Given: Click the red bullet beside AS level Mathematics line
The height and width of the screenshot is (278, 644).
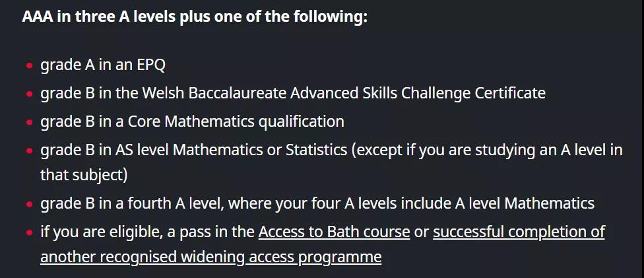Looking at the screenshot, I should 29,151.
